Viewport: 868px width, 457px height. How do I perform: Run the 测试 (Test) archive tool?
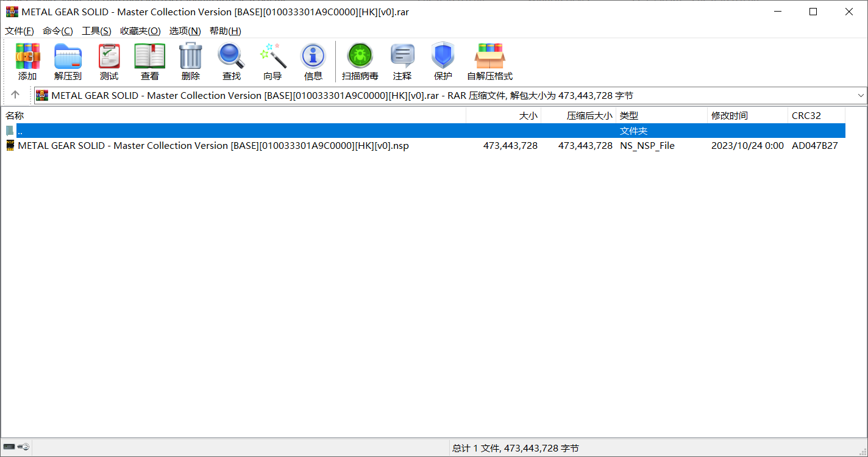[109, 57]
